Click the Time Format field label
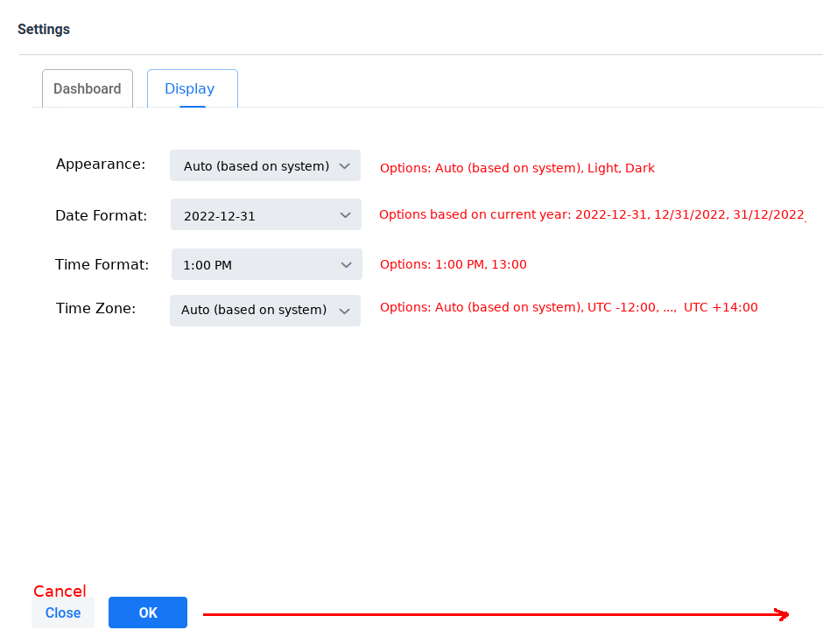Viewport: 823px width, 644px height. click(102, 264)
